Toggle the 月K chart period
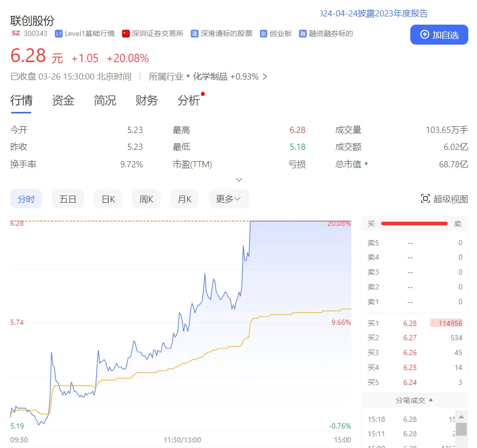This screenshot has width=477, height=448. (185, 199)
